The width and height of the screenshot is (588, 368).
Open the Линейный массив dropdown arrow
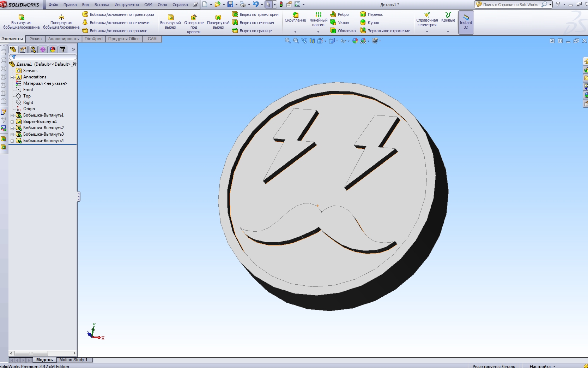[x=318, y=32]
